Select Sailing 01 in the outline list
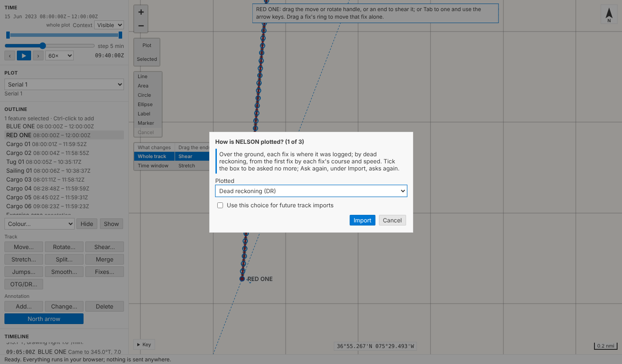Screen dimensions: 622x364 (64, 171)
